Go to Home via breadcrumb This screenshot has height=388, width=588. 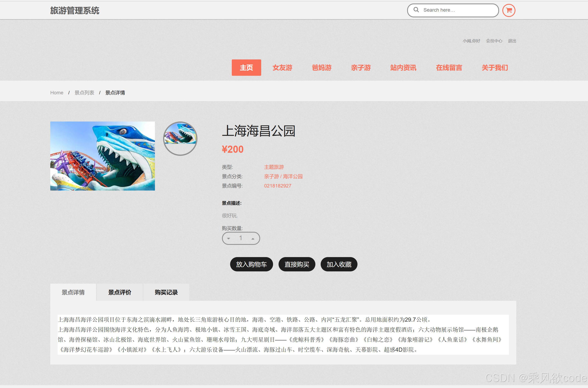(x=57, y=92)
